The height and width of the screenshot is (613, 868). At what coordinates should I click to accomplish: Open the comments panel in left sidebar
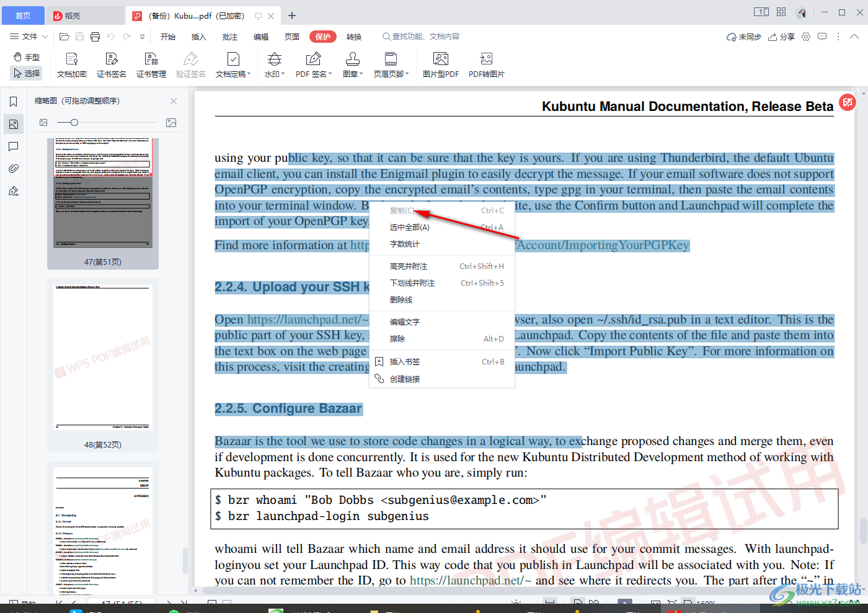[14, 146]
